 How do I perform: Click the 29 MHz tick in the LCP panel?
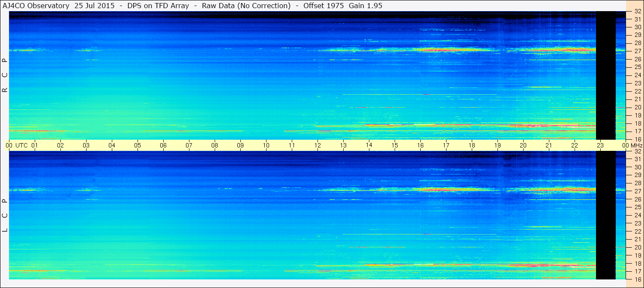[638, 175]
